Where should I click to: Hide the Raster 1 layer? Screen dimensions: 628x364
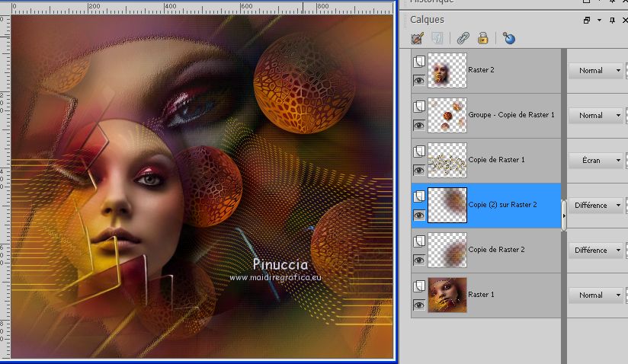(418, 305)
